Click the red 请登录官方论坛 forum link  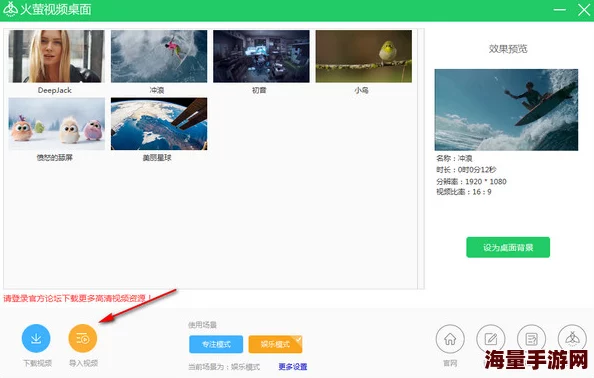click(78, 298)
